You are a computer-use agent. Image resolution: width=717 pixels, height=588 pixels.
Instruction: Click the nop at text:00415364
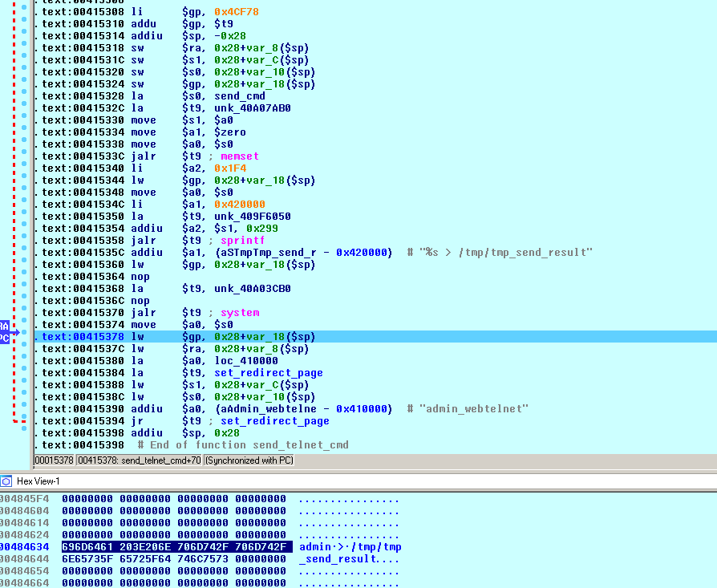tap(140, 277)
